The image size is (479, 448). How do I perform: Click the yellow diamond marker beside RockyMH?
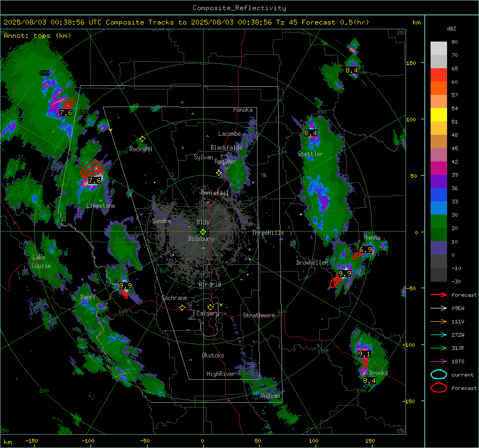[142, 139]
